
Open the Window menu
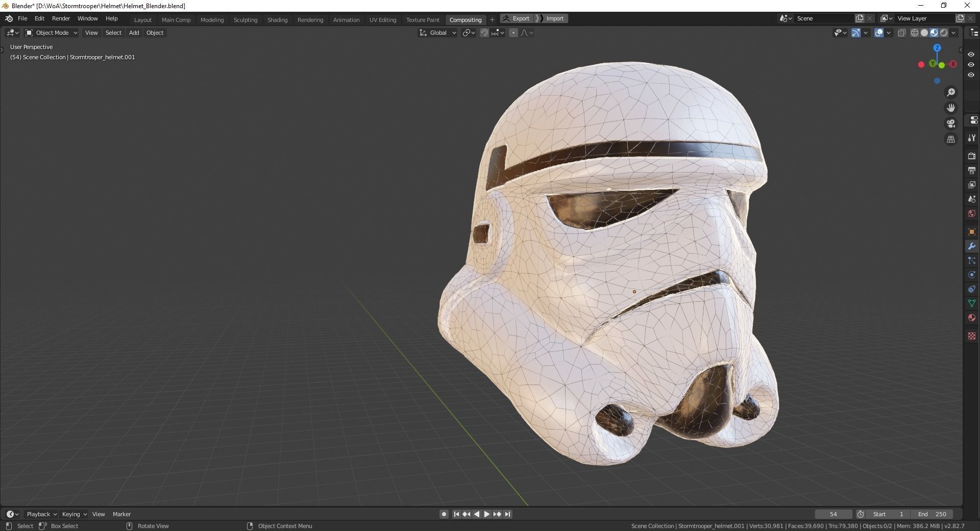tap(87, 18)
